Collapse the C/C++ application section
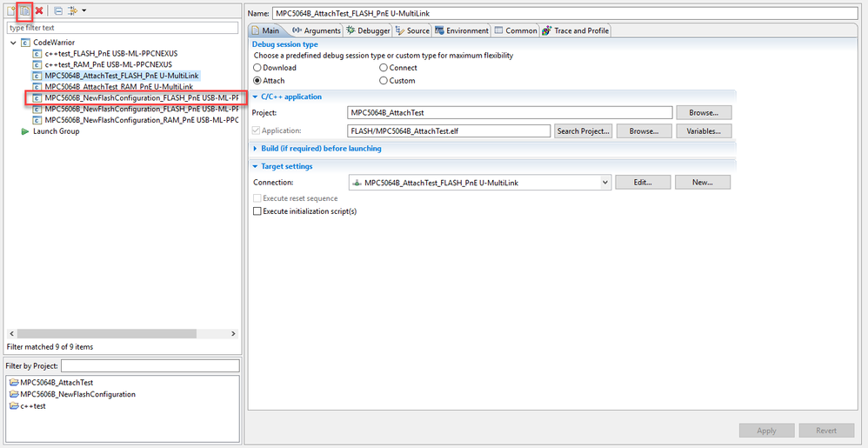 click(255, 97)
